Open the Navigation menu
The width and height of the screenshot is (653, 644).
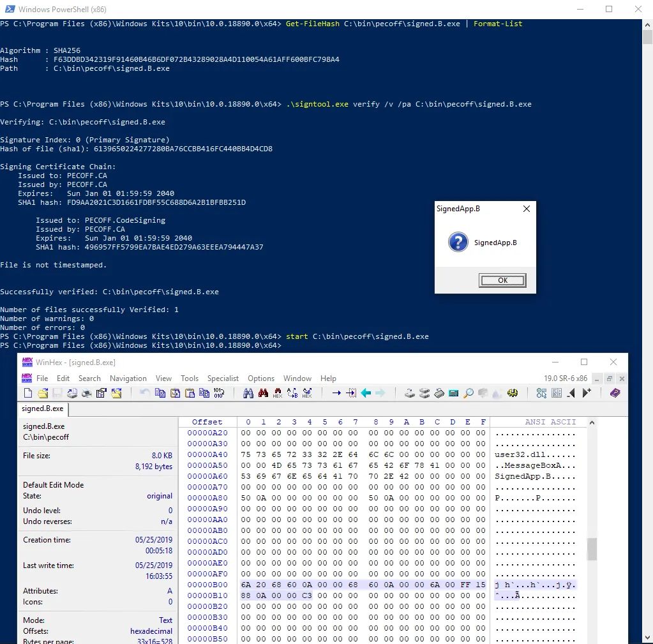(x=128, y=378)
